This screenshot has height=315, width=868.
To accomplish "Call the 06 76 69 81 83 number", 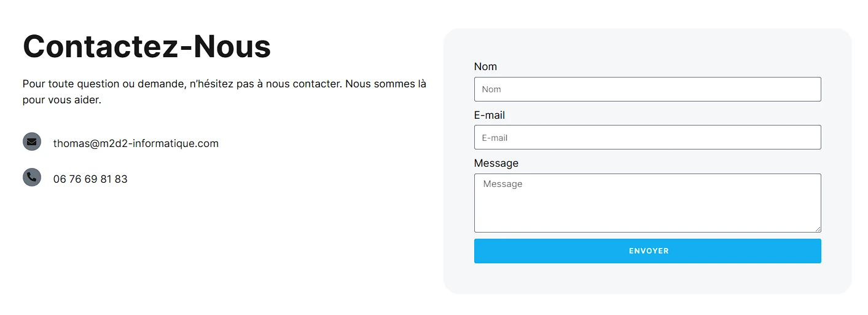I will point(90,179).
